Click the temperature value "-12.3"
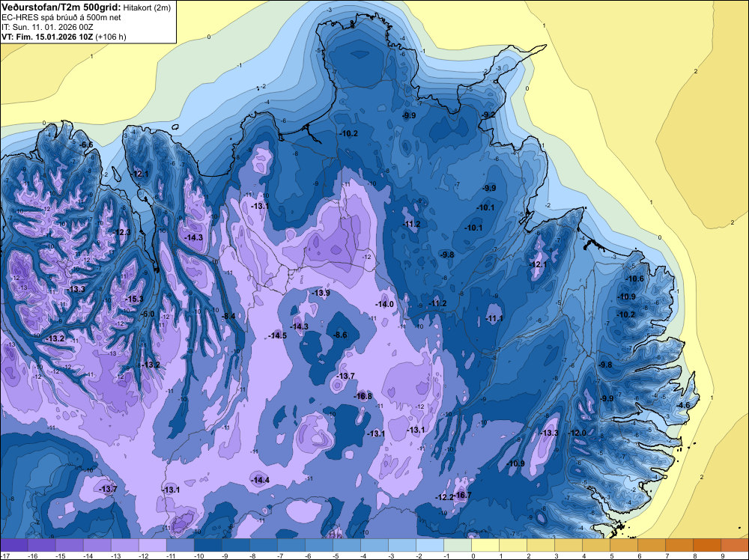749x560 pixels. coord(122,232)
